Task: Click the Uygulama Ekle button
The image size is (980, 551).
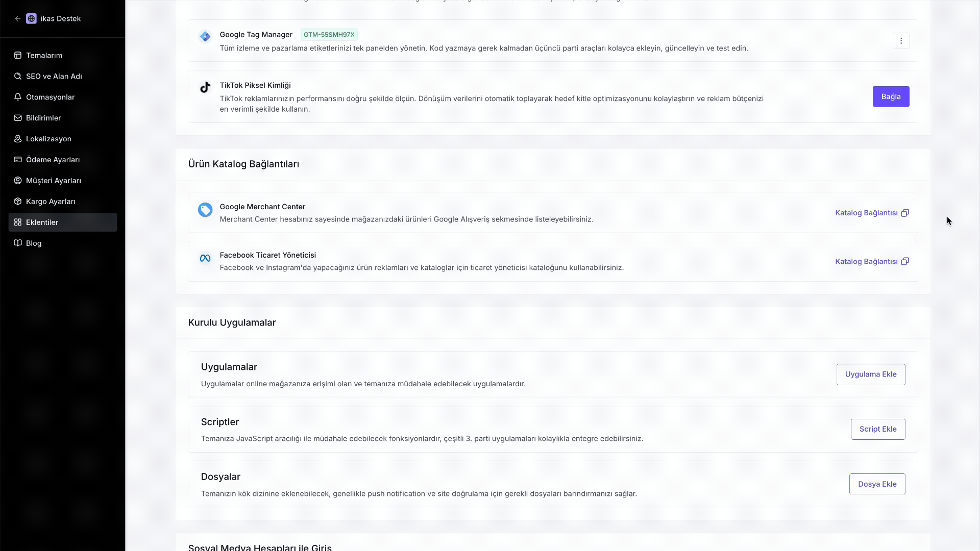Action: pos(870,374)
